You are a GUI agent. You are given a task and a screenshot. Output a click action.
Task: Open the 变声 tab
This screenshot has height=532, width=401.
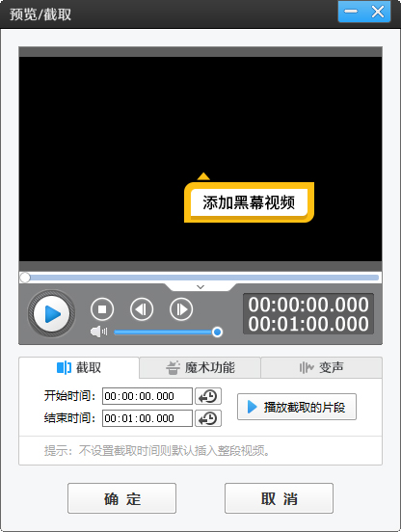[321, 367]
